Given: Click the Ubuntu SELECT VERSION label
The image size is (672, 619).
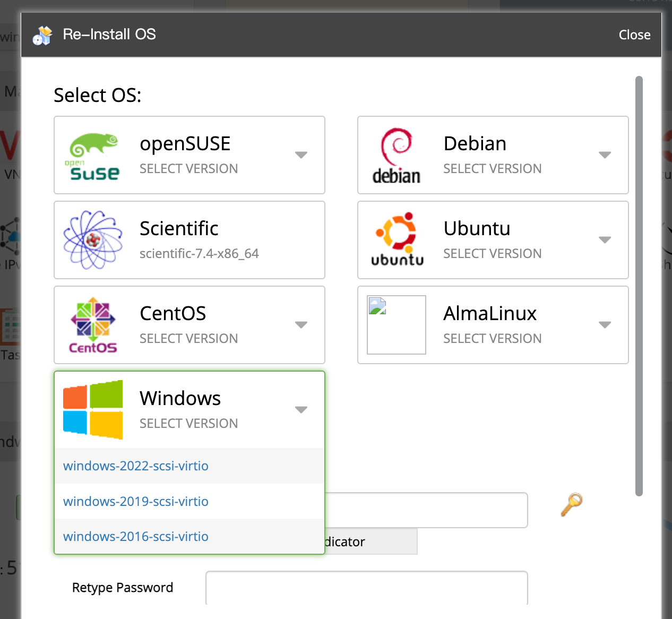Looking at the screenshot, I should pyautogui.click(x=492, y=254).
